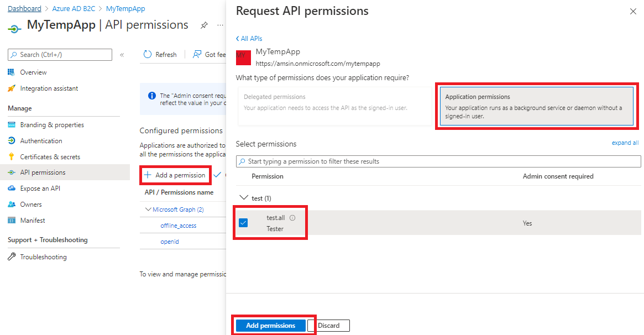This screenshot has height=335, width=644.
Task: Click the MyTempApp red app logo
Action: (x=243, y=57)
